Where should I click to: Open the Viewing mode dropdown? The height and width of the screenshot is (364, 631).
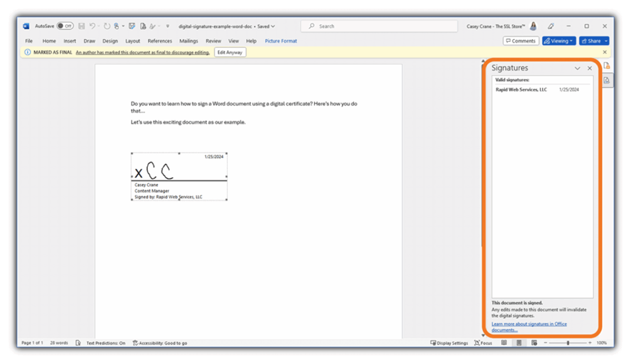(x=558, y=41)
